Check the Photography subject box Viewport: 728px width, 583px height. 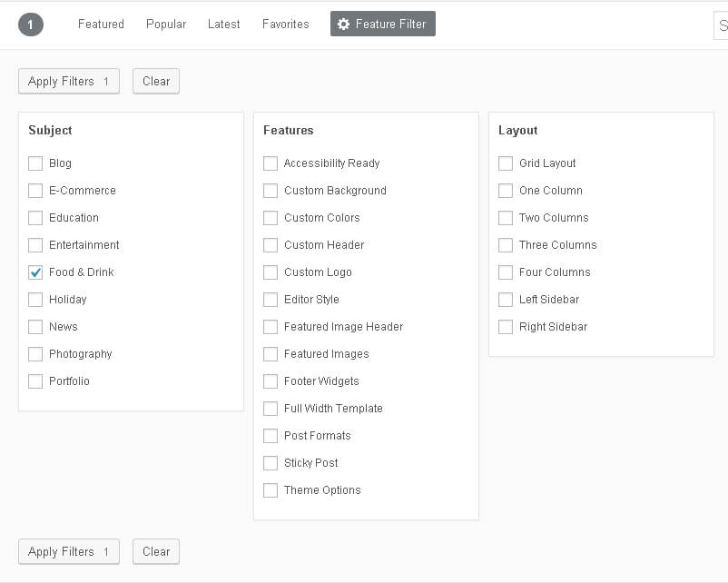click(x=35, y=354)
